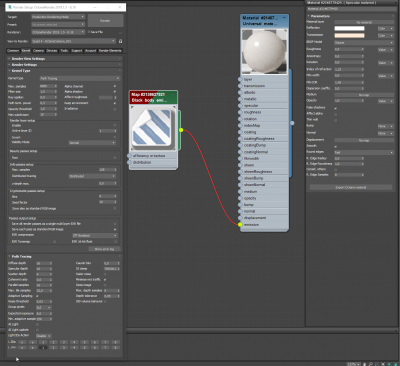This screenshot has width=400, height=366.
Task: Open the Kernel type Path Tracing dropdown
Action: (x=80, y=78)
